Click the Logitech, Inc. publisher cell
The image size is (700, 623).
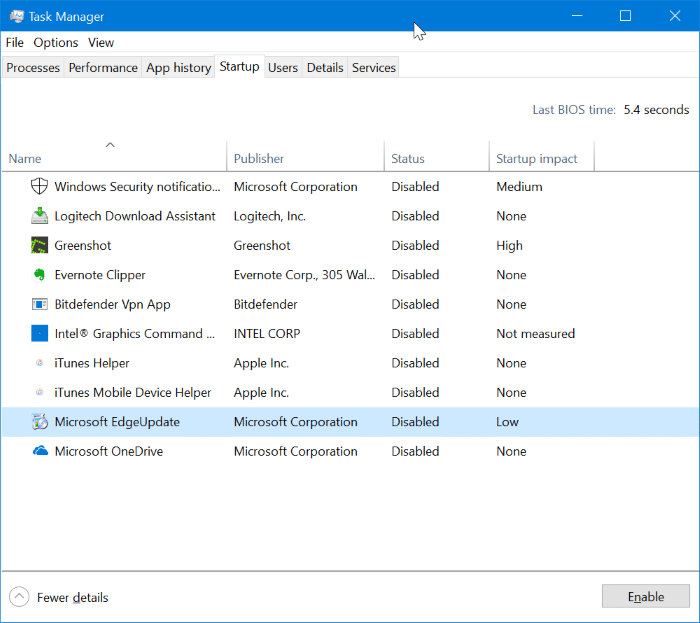270,216
